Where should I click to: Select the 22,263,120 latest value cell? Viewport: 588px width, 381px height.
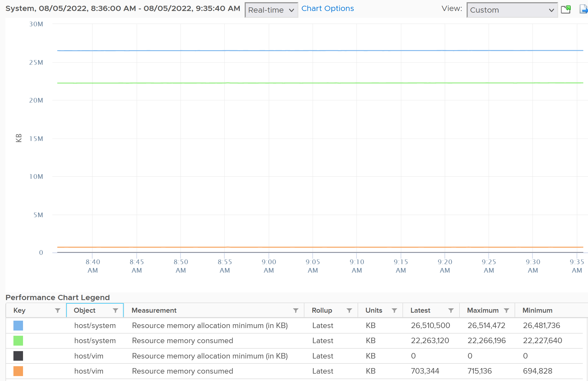tap(430, 341)
